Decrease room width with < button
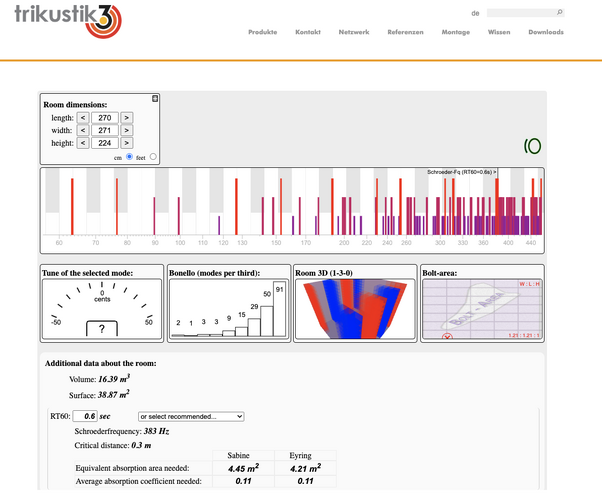The image size is (602, 500). [83, 130]
